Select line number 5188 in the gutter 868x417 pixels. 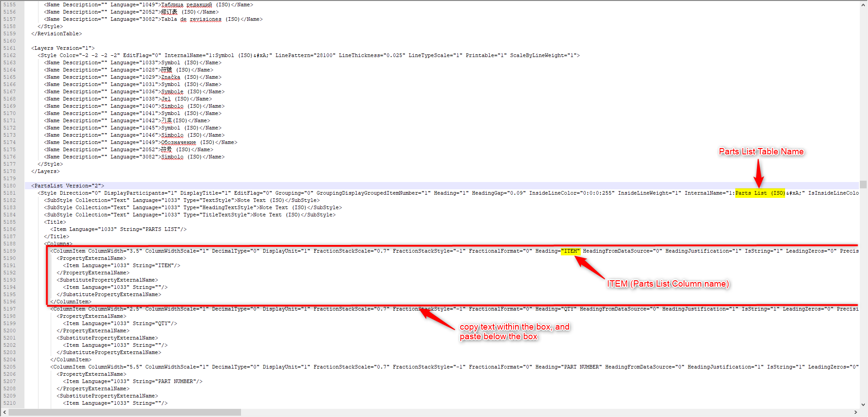click(10, 244)
